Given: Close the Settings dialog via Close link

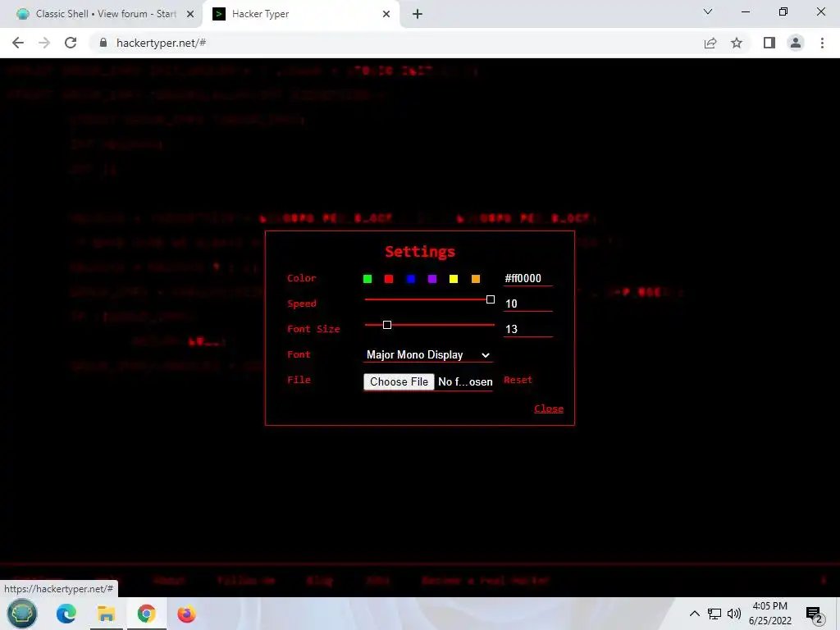Looking at the screenshot, I should click(549, 409).
